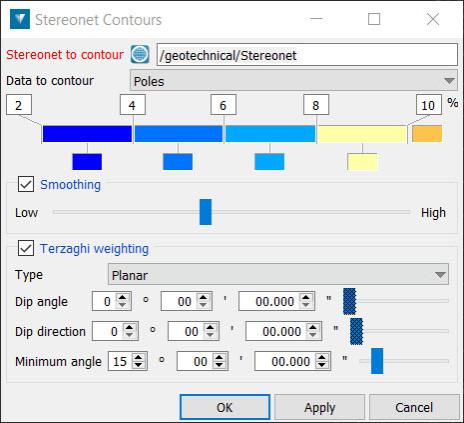Decrease Minimum angle degrees with down arrow
Viewport: 464px width, 423px height.
coord(138,365)
